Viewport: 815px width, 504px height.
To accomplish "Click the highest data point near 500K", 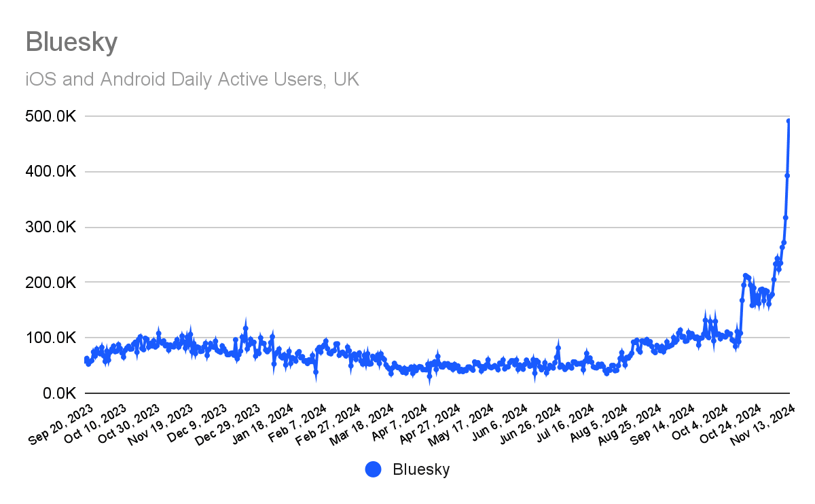I will pos(789,121).
